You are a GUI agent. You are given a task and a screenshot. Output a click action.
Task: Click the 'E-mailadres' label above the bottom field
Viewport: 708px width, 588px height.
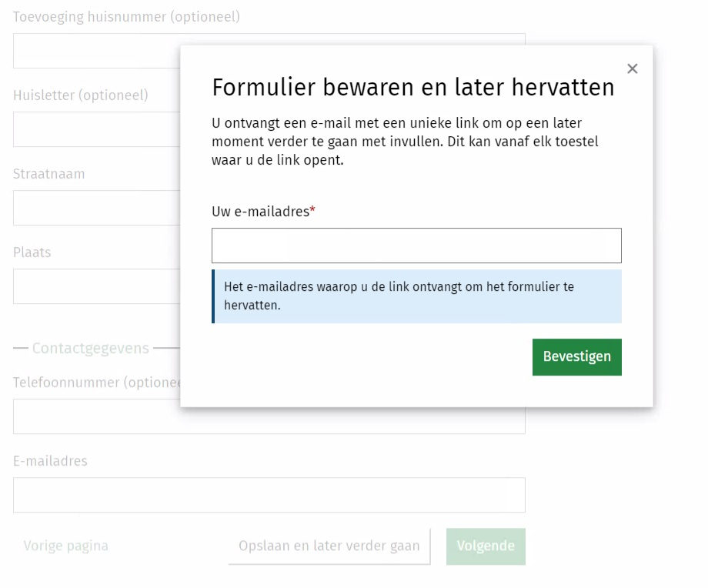coord(49,461)
